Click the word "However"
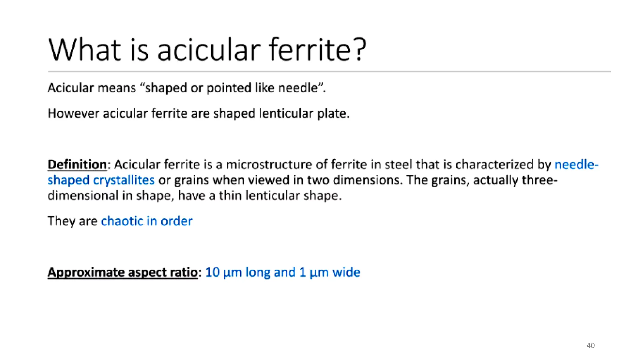 73,113
